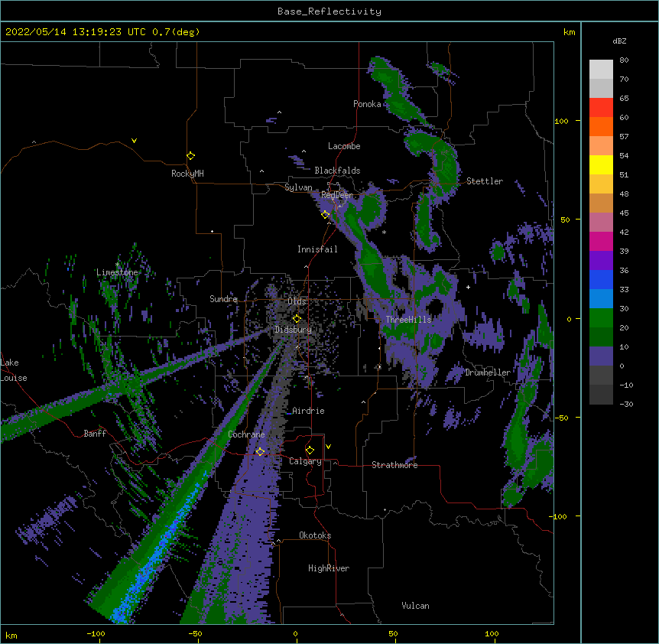Image resolution: width=659 pixels, height=644 pixels.
Task: Pick the light grey top swatch near 80 dBZ
Action: point(601,70)
